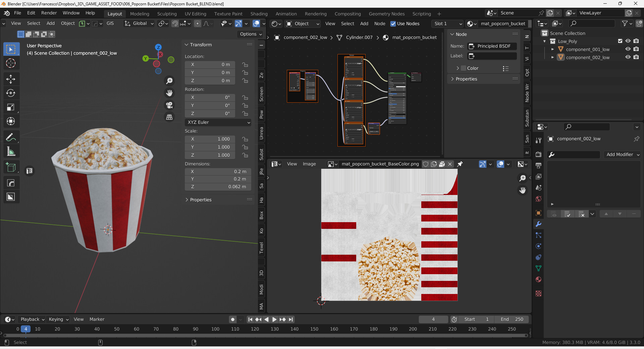The image size is (644, 349).
Task: Select the Add Cube tool
Action: [x=11, y=167]
